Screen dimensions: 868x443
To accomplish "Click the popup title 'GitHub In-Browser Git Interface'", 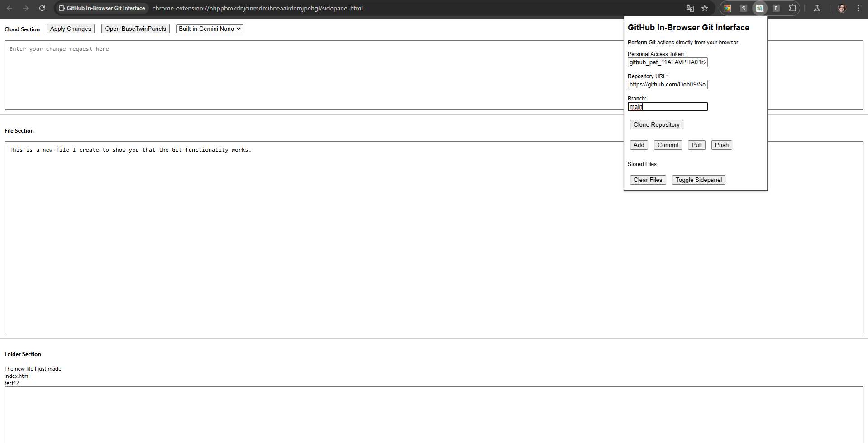I will (x=688, y=28).
